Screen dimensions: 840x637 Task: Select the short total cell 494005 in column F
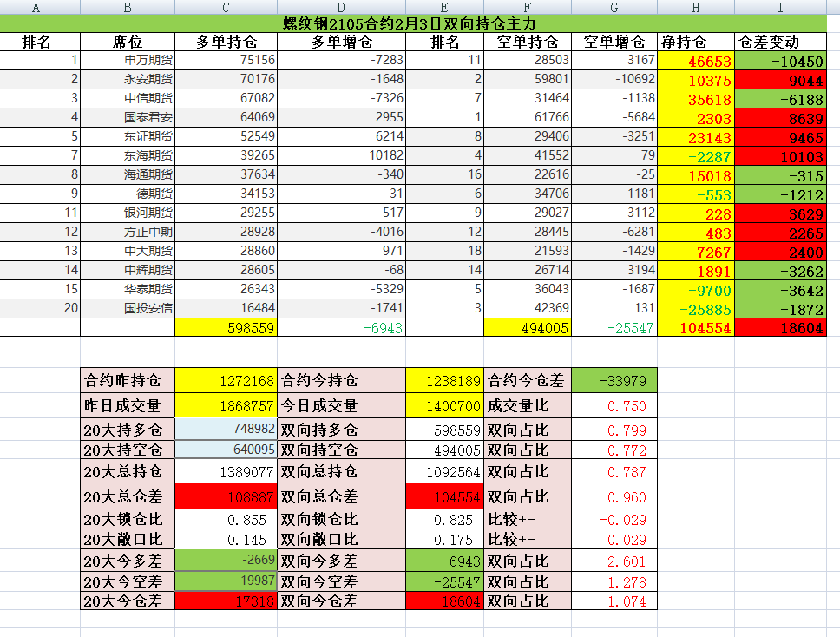tap(528, 328)
